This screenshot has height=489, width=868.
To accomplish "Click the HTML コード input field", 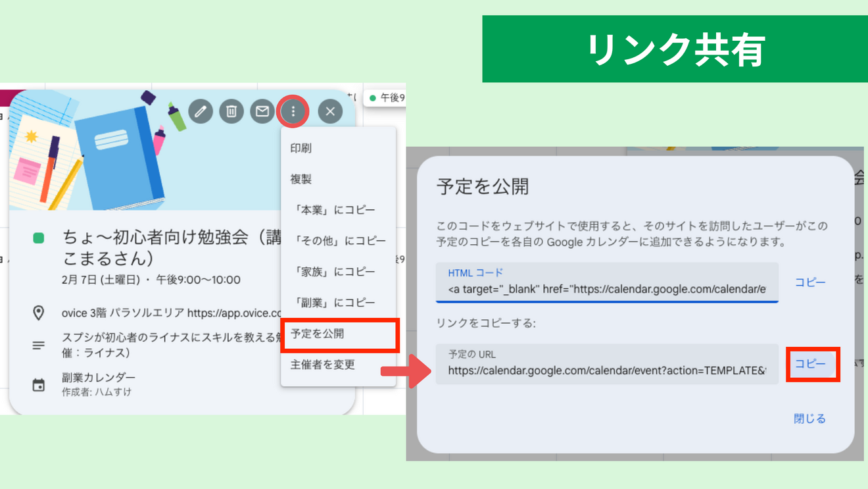I will 607,282.
